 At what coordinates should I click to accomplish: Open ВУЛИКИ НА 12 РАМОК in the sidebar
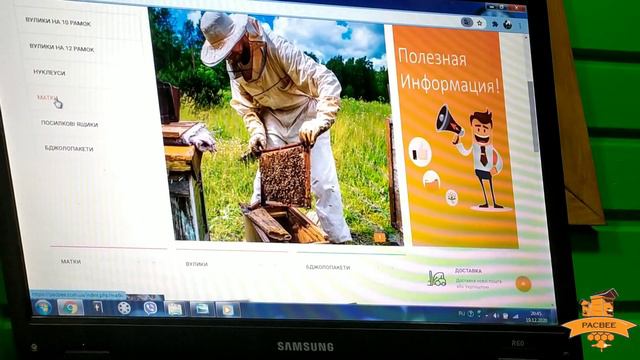pyautogui.click(x=62, y=48)
